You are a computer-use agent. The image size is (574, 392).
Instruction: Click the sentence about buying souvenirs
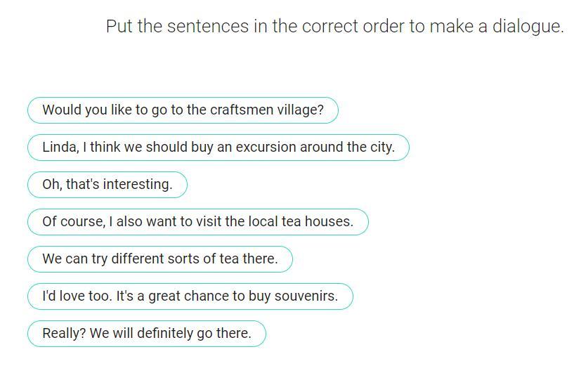point(190,296)
